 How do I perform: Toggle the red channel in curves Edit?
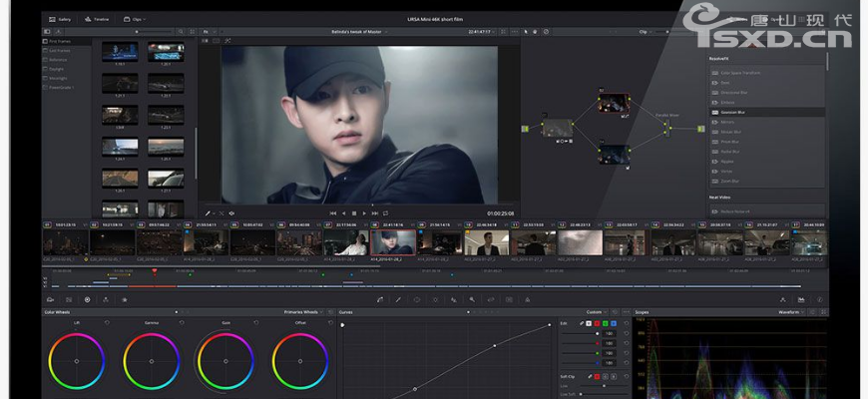coord(597,324)
